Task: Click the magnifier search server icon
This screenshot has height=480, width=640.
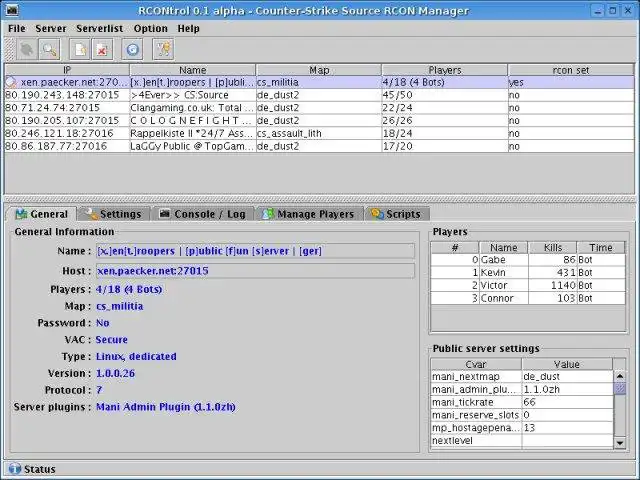Action: (x=48, y=49)
